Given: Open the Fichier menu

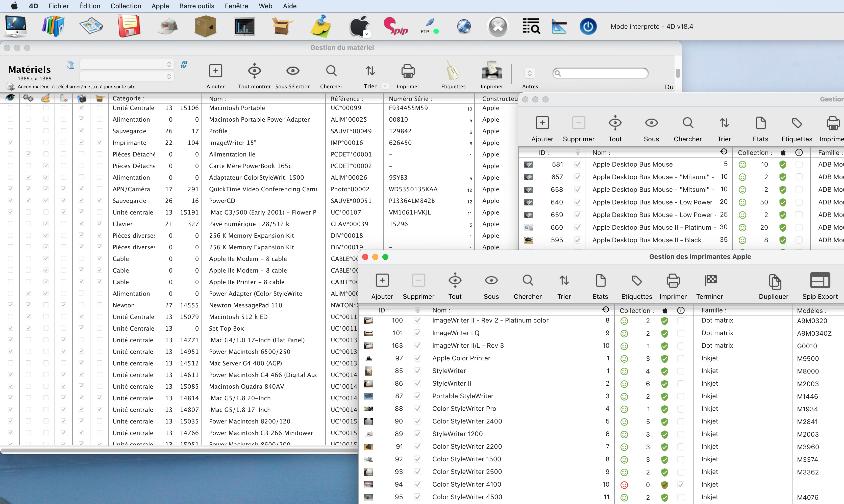Looking at the screenshot, I should click(x=58, y=6).
